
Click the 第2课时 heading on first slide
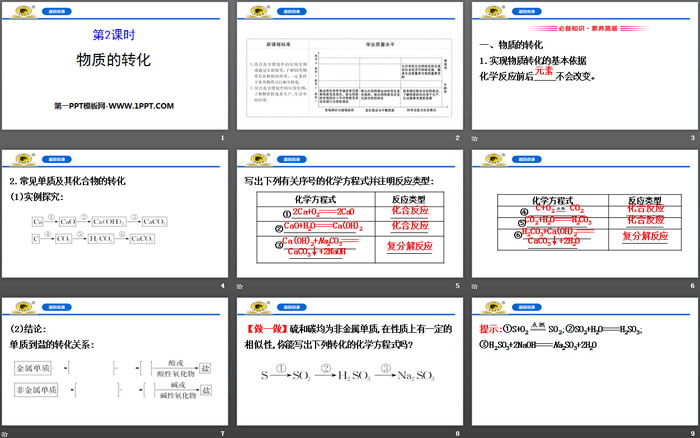coord(114,33)
